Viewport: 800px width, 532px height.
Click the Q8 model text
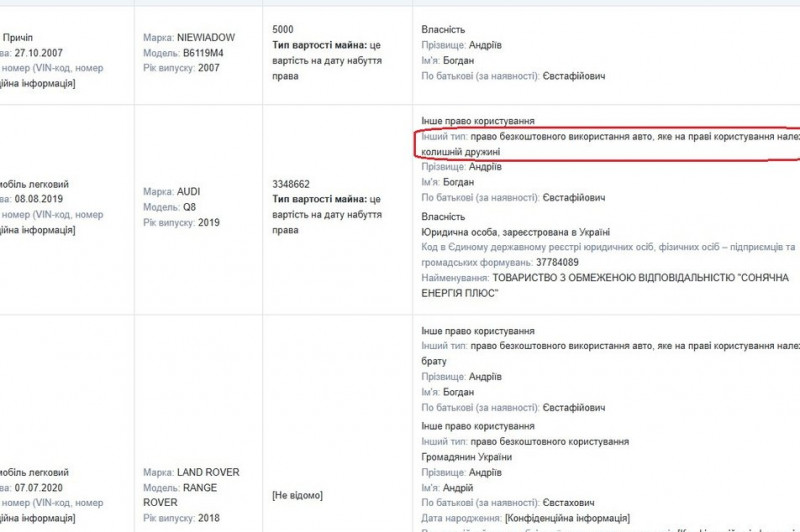click(x=187, y=206)
